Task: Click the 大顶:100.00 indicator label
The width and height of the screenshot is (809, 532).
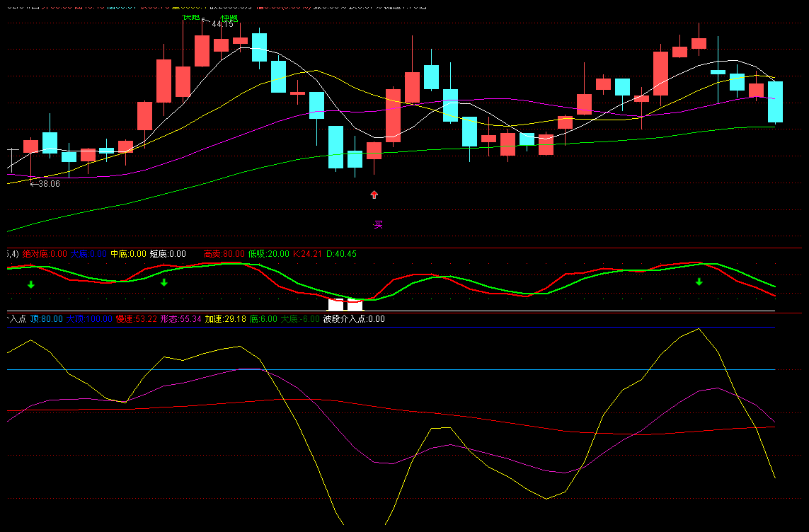Action: (89, 319)
